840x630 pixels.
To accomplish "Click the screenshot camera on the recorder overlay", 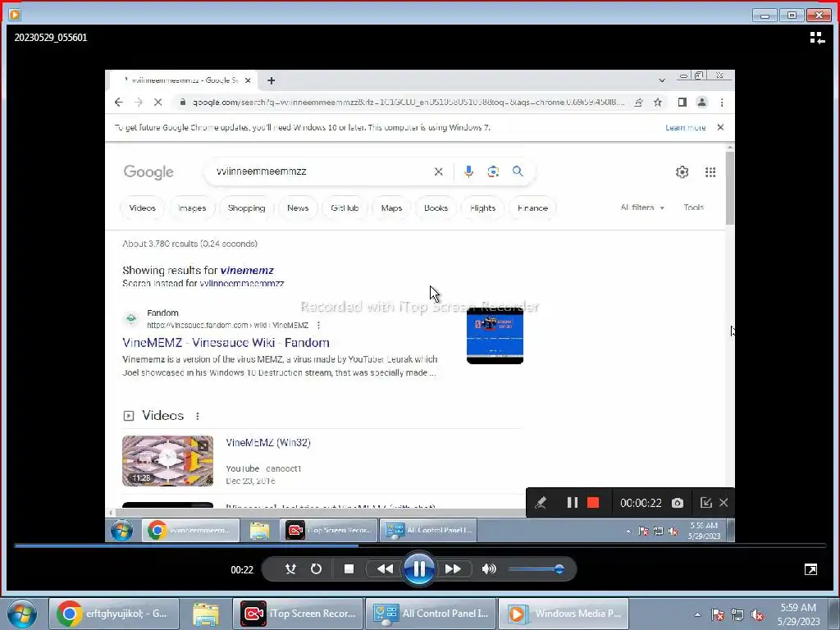I will tap(677, 503).
